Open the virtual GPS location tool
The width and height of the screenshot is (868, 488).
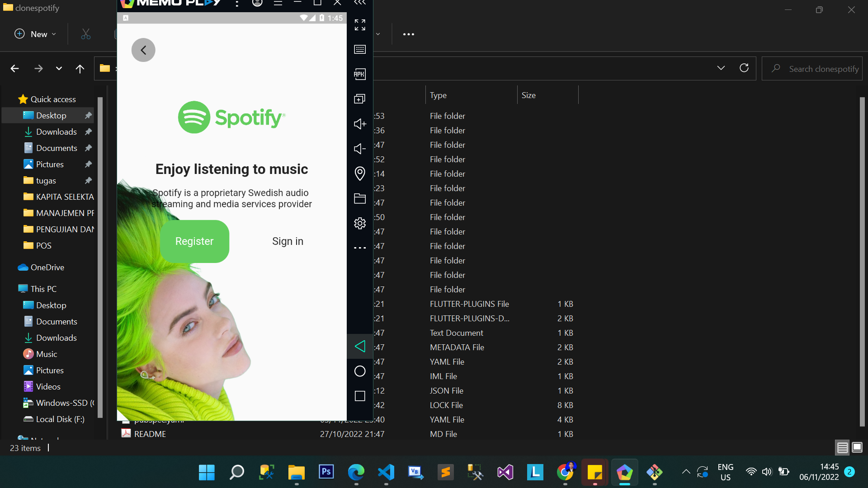pyautogui.click(x=360, y=174)
